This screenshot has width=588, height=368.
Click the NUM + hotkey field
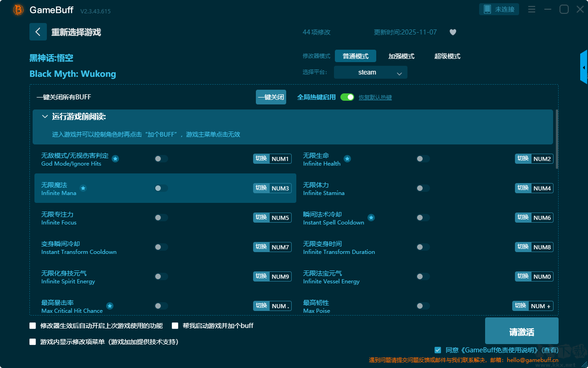(541, 306)
